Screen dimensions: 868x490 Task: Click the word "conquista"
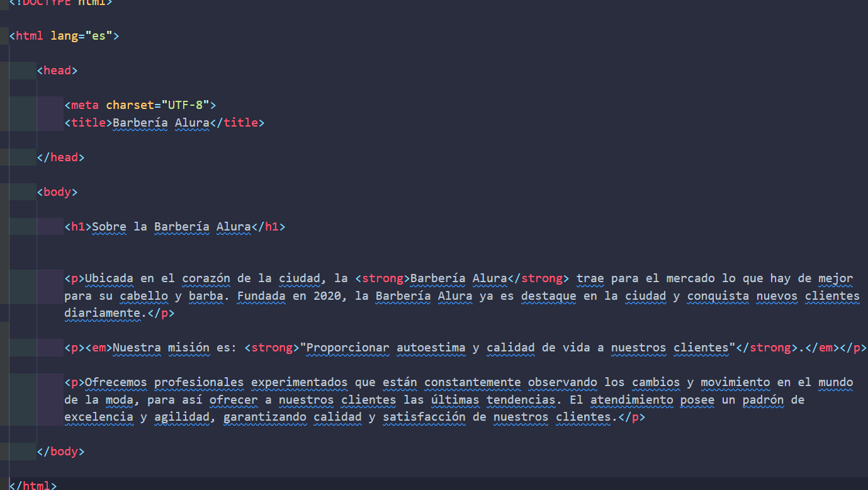[x=718, y=296]
